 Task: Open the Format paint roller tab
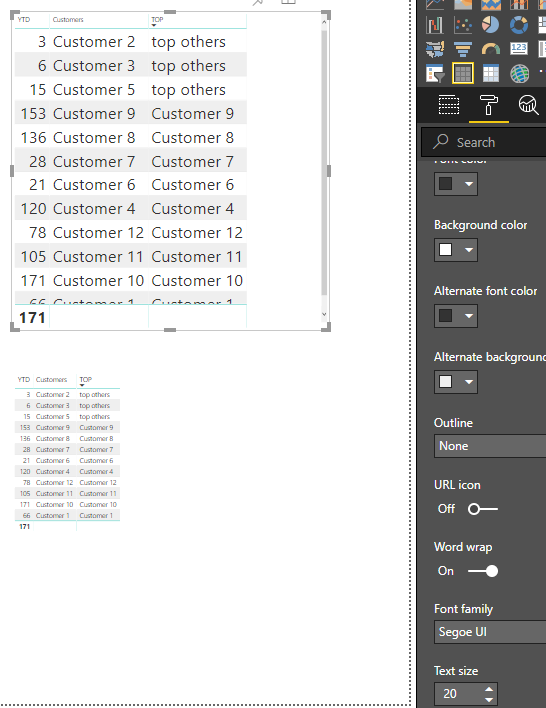pyautogui.click(x=489, y=105)
